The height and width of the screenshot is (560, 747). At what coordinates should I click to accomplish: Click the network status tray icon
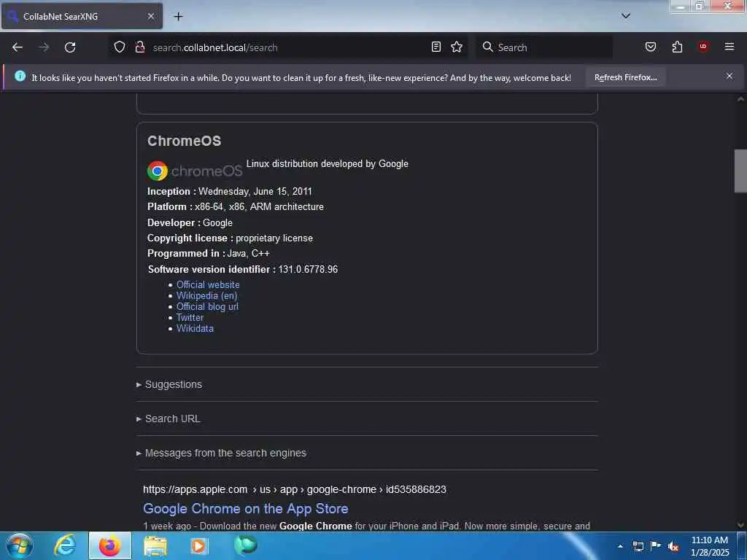click(638, 546)
